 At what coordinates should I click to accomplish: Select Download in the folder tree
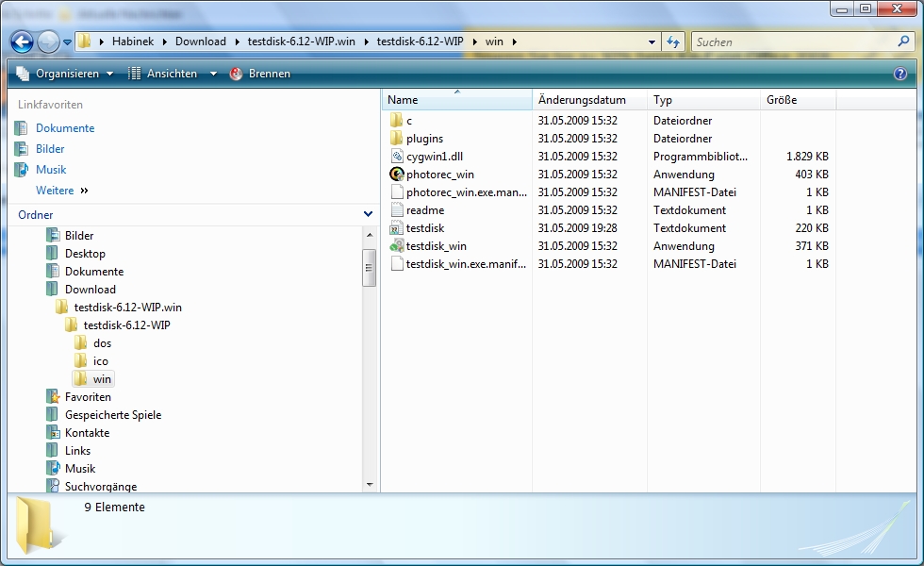pyautogui.click(x=91, y=290)
